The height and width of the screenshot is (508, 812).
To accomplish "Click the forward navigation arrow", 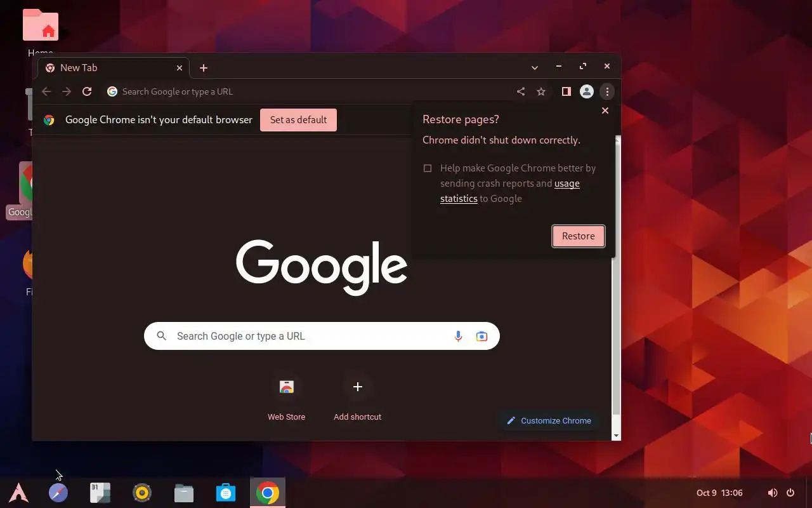I will tap(67, 91).
